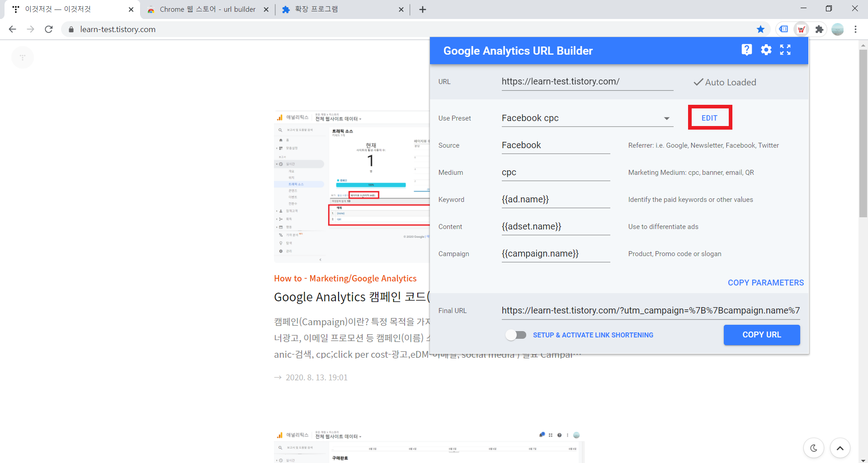Image resolution: width=868 pixels, height=463 pixels.
Task: Open URL Builder settings gear
Action: point(766,50)
